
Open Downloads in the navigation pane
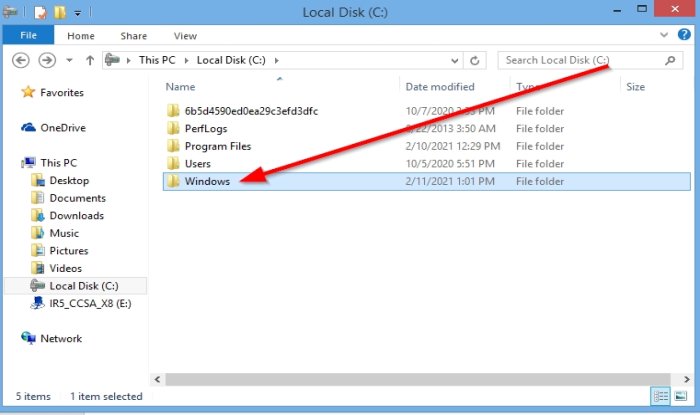click(77, 216)
